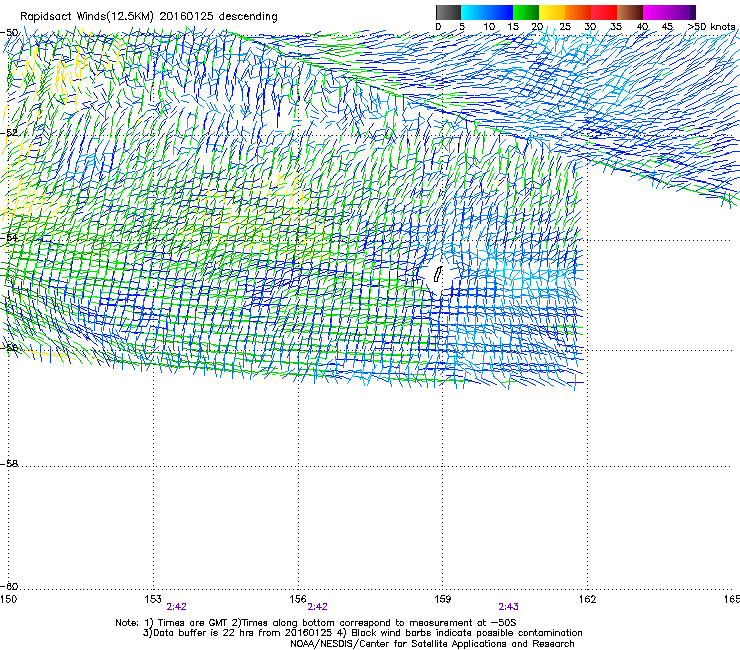
Task: Click the '5' legend tick label
Action: tap(462, 27)
